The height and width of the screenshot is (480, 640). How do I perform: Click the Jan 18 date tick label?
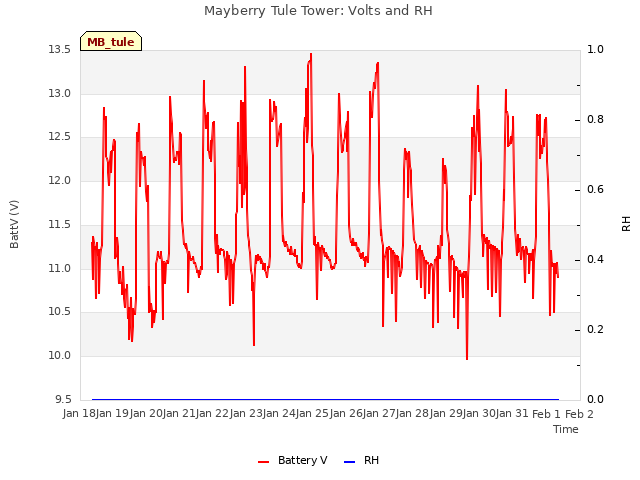[79, 413]
